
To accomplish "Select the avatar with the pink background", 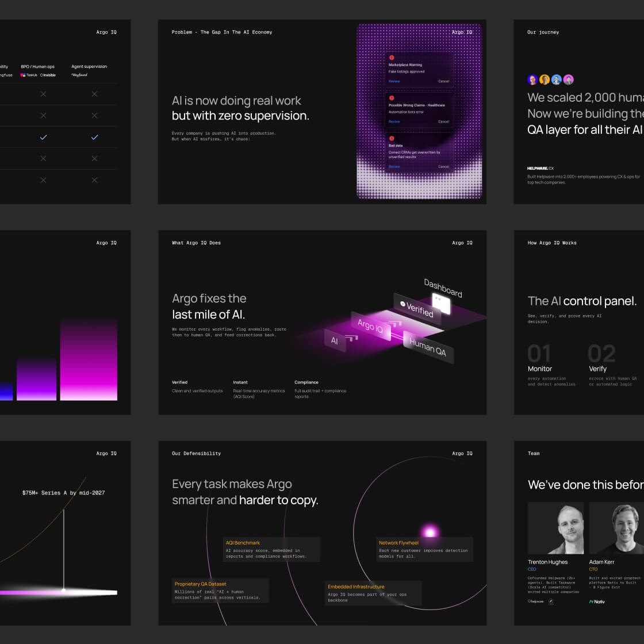I will [569, 80].
